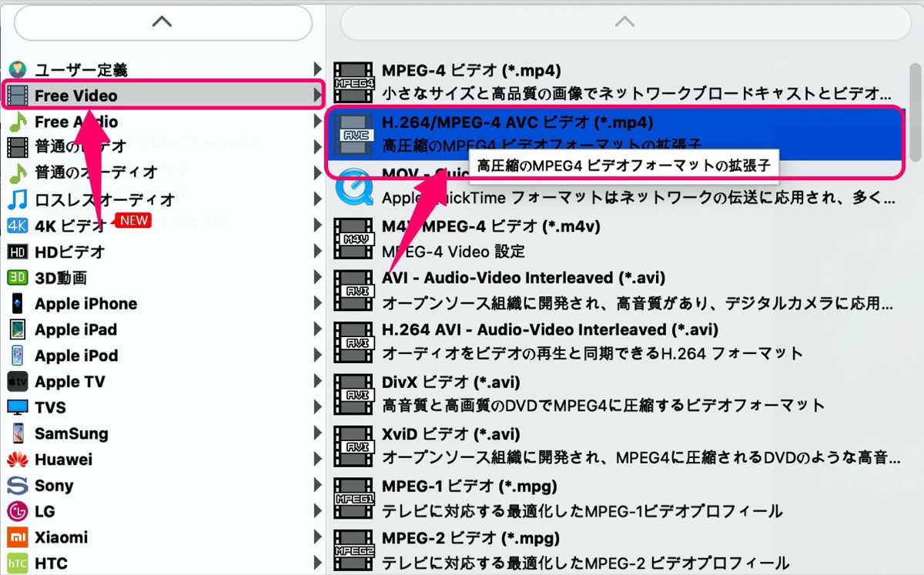
Task: Click the M4V format filmstrip icon
Action: pos(353,239)
